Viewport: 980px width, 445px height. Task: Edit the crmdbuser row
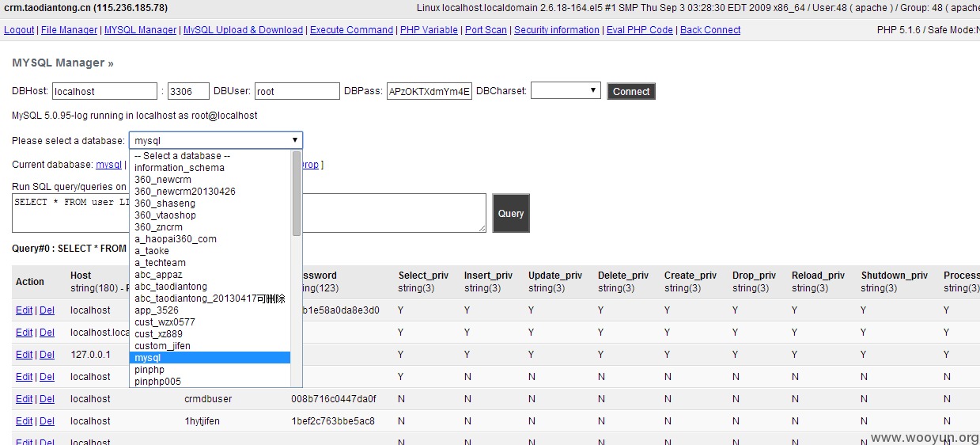tap(25, 399)
